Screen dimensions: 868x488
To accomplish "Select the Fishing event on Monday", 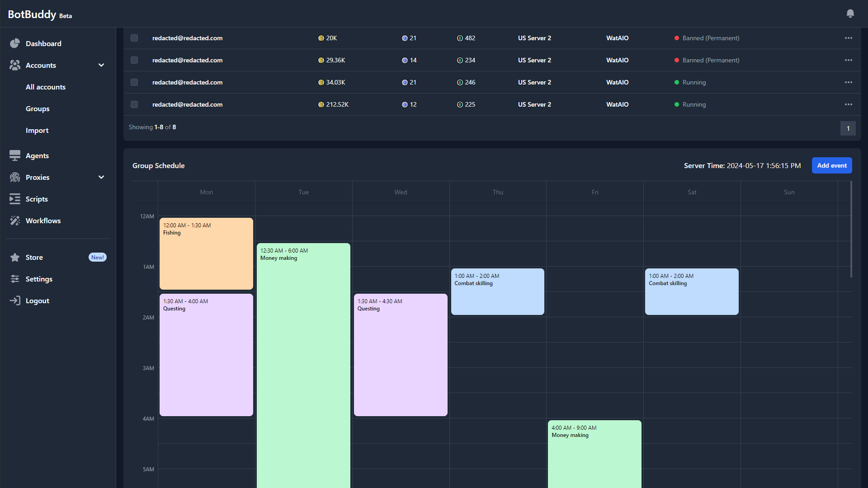I will click(x=206, y=253).
